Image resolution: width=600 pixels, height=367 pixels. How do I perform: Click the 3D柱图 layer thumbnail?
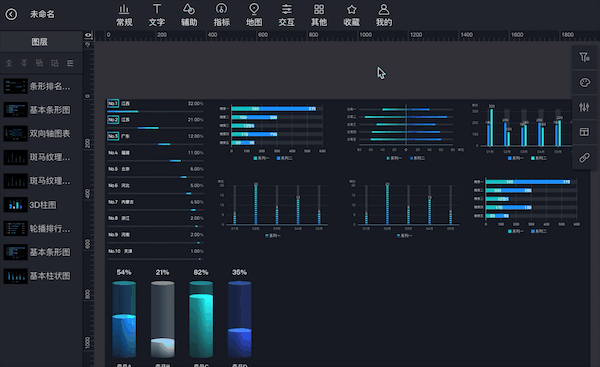(x=15, y=205)
